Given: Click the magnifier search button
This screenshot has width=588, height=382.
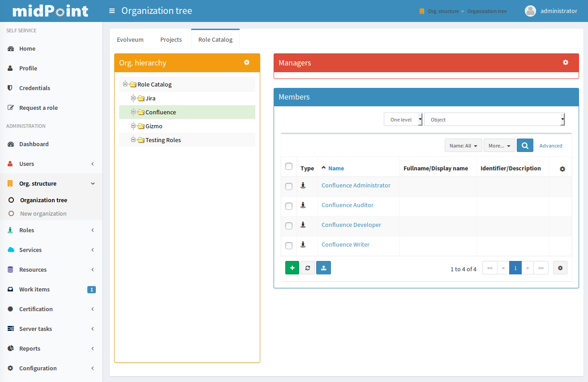Looking at the screenshot, I should pos(525,145).
